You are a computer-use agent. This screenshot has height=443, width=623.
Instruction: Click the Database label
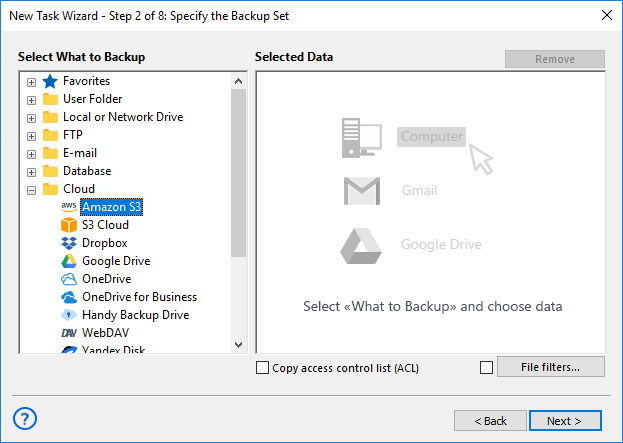click(x=87, y=171)
